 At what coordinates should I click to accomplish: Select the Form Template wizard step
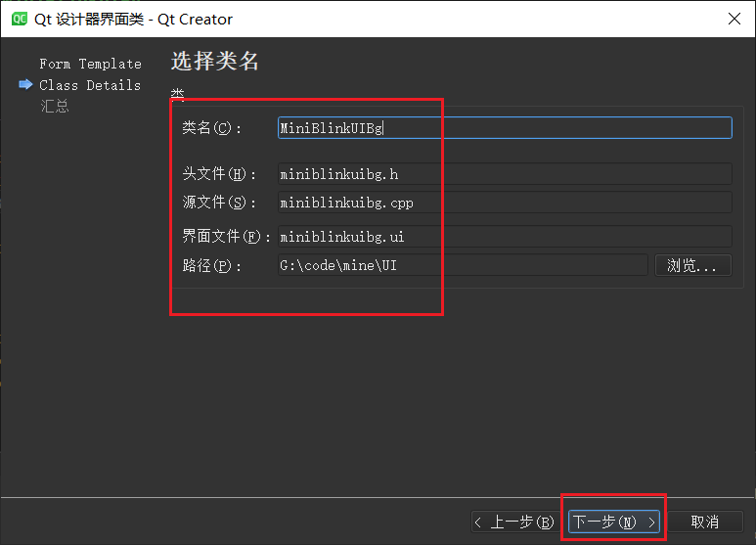pos(90,64)
